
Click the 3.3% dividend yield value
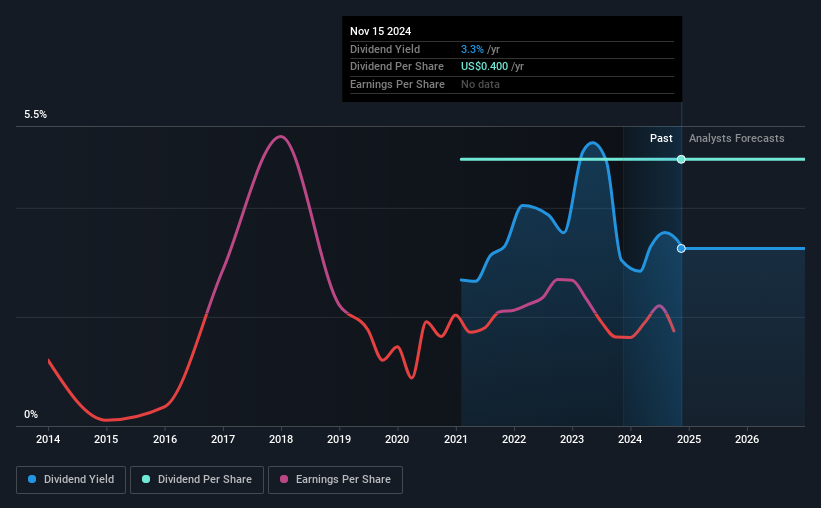[472, 49]
